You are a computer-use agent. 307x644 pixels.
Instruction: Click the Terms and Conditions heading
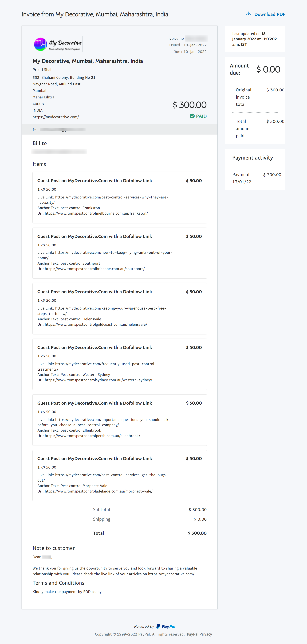click(x=59, y=583)
